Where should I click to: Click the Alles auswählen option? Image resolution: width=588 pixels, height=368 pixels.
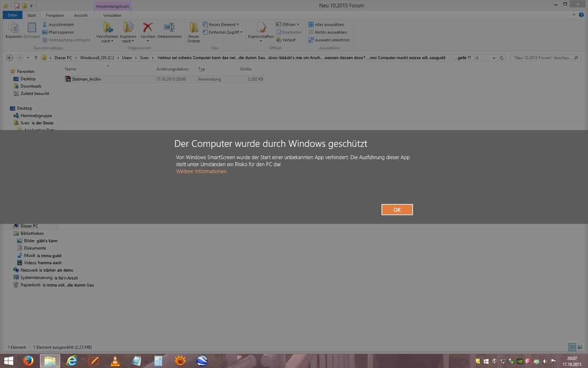tap(329, 25)
